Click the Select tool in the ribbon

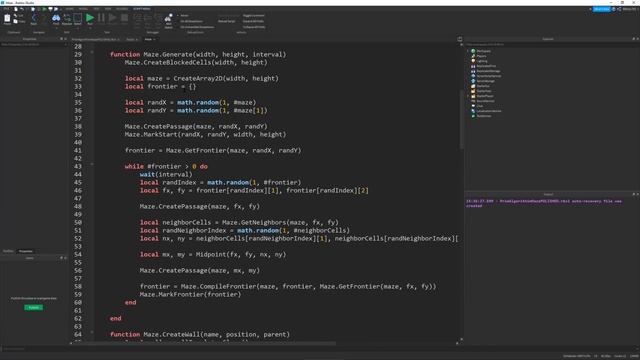78,18
